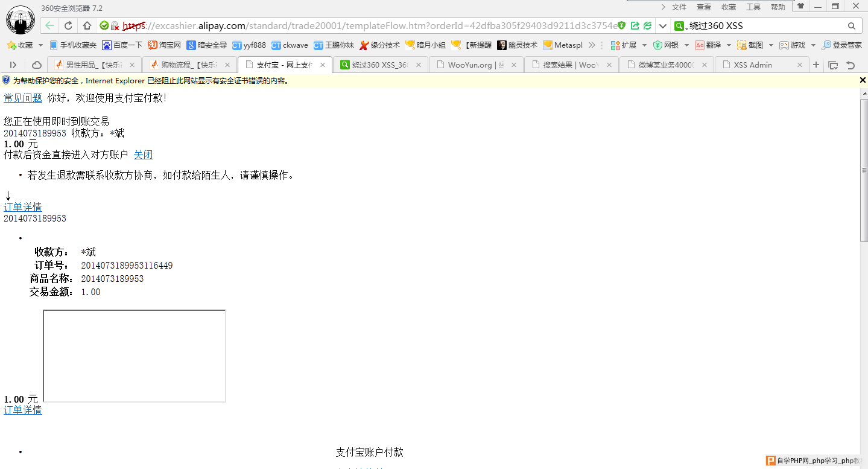The width and height of the screenshot is (868, 469).
Task: Open the 扩展 extensions button
Action: point(624,45)
